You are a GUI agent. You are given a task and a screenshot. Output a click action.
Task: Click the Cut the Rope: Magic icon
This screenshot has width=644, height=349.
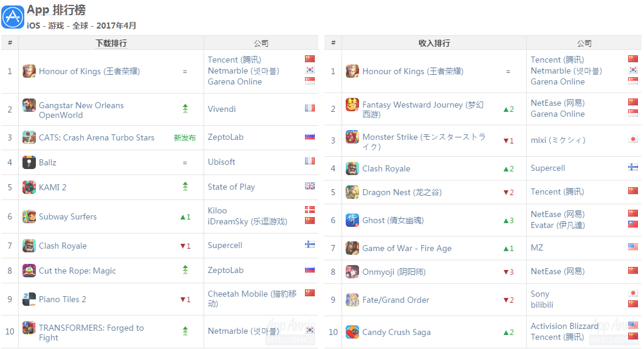(29, 271)
